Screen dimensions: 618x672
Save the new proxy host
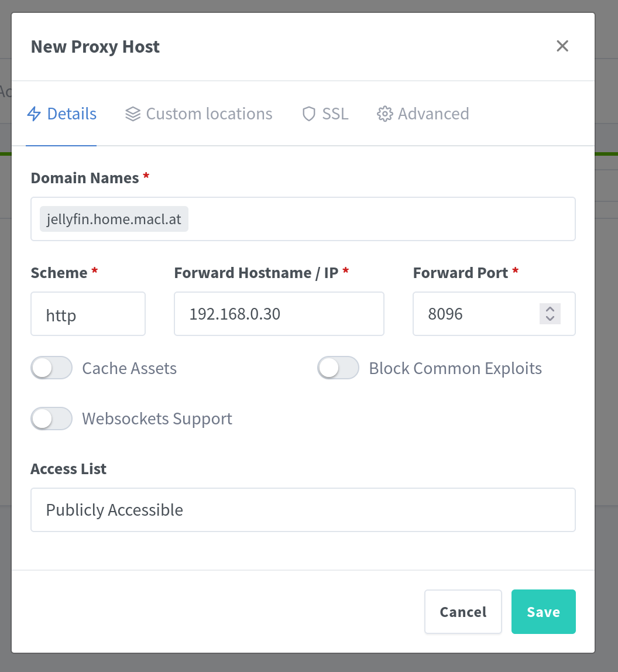click(543, 612)
